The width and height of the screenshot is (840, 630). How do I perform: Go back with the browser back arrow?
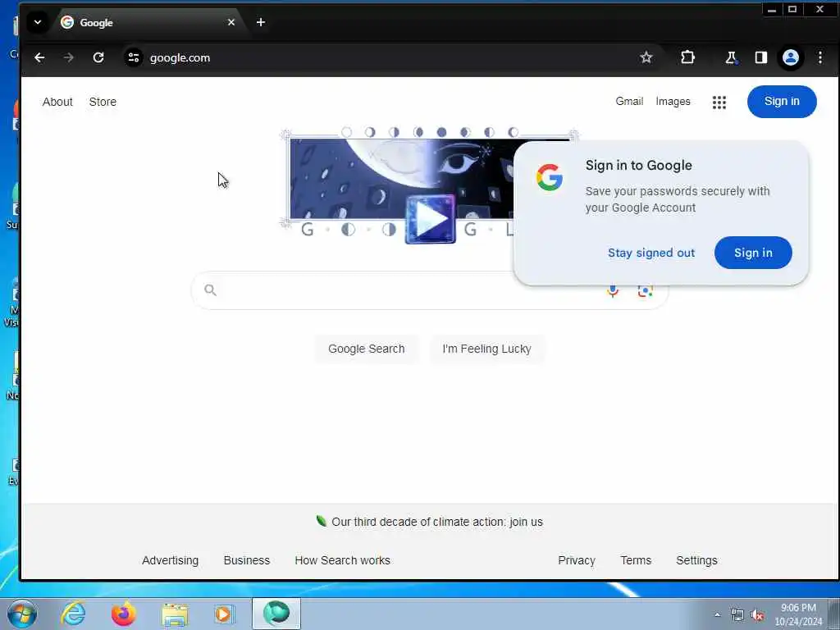[x=39, y=57]
